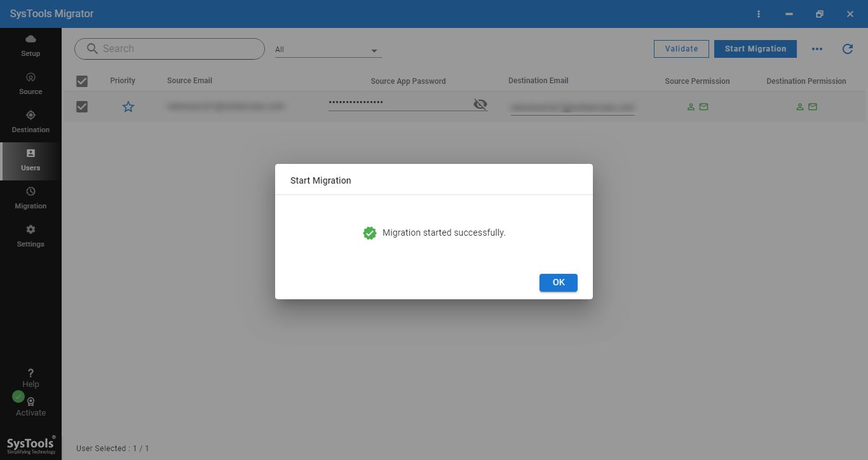Click inside the Search field

(x=168, y=48)
